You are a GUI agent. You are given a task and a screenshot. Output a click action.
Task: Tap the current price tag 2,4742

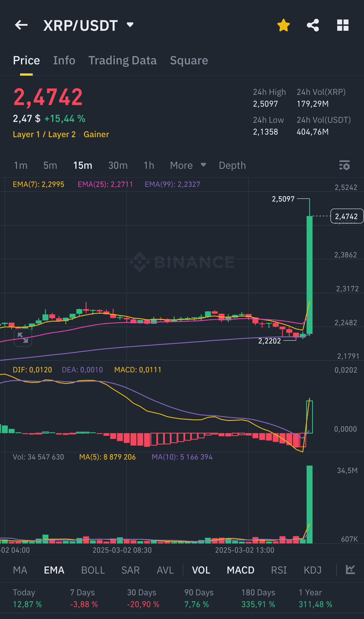coord(346,216)
